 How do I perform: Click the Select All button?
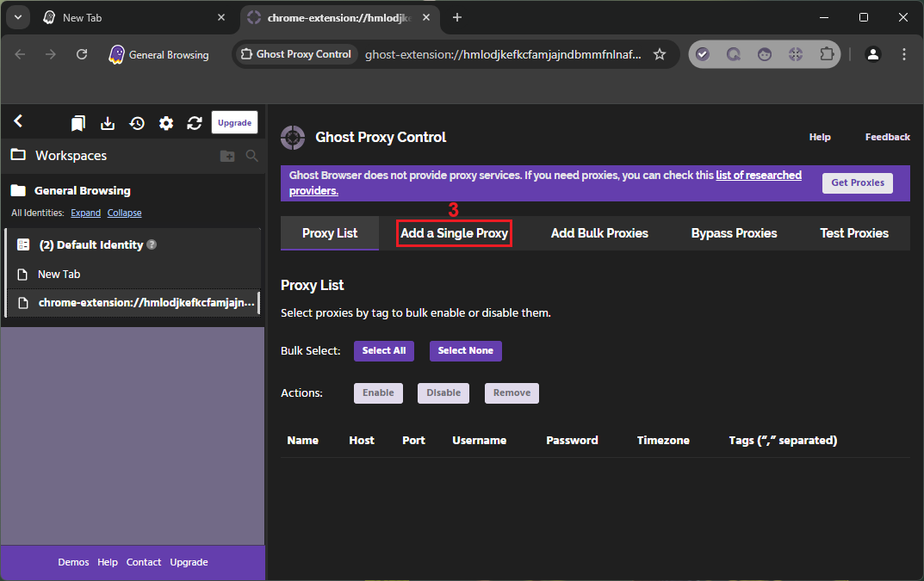pos(383,350)
